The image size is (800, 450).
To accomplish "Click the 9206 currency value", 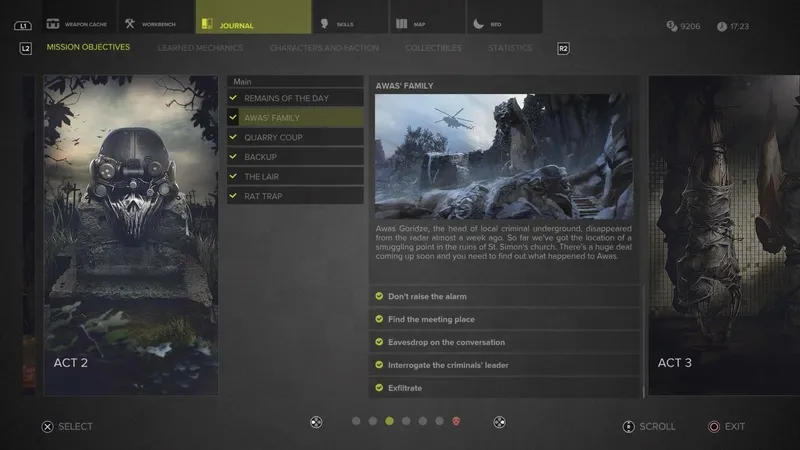I will click(690, 27).
